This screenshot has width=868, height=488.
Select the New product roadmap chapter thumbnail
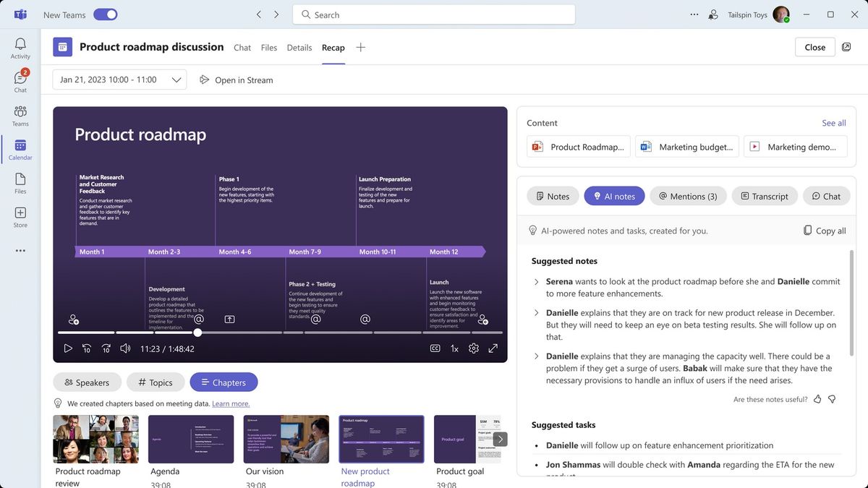pos(381,438)
